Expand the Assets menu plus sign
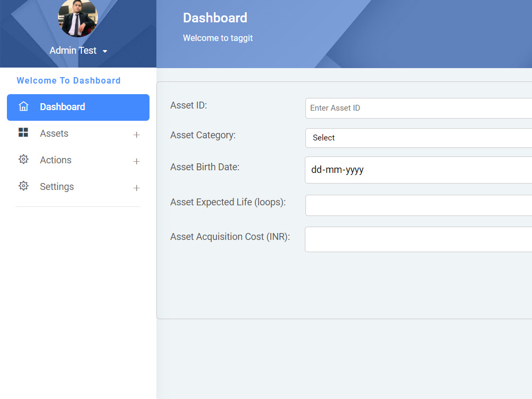 point(136,135)
